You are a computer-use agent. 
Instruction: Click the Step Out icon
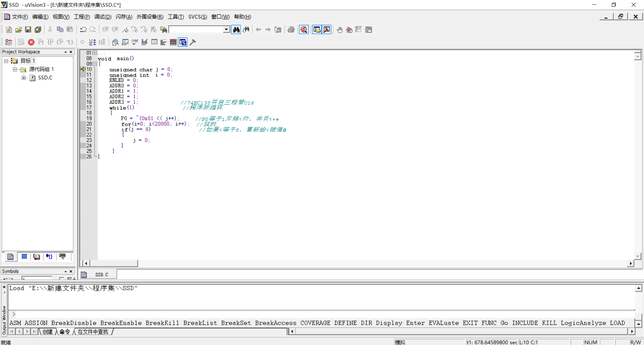click(60, 42)
